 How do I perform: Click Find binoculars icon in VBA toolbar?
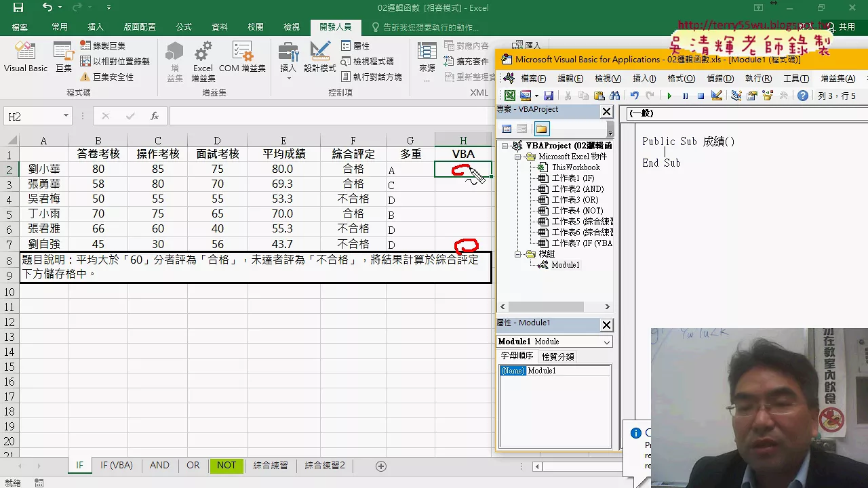(615, 96)
